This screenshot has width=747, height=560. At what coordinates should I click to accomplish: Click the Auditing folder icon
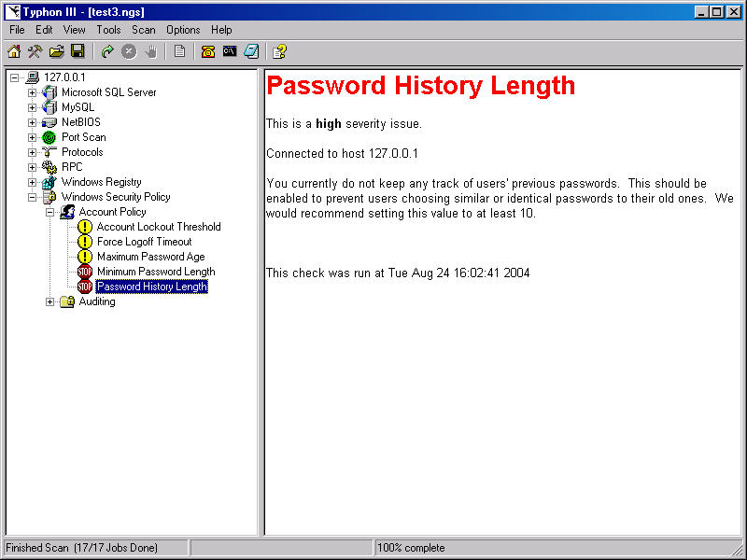point(67,301)
